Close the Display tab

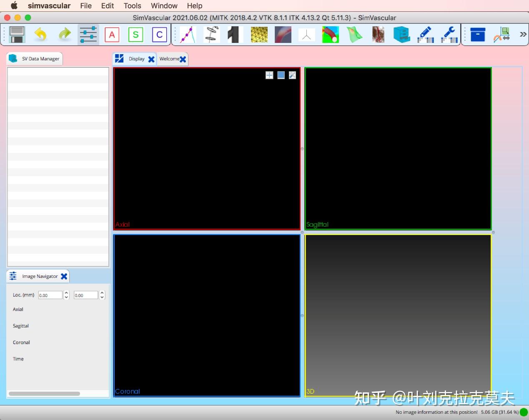pyautogui.click(x=151, y=59)
